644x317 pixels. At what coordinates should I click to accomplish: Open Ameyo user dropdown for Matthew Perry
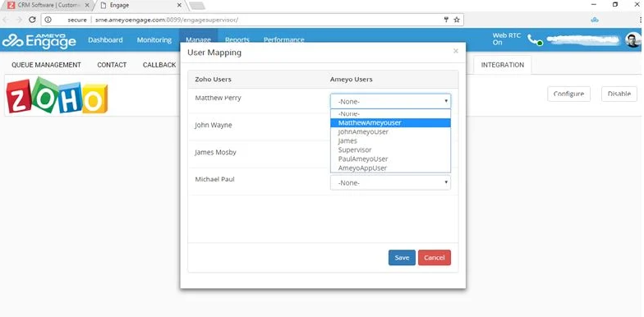390,102
